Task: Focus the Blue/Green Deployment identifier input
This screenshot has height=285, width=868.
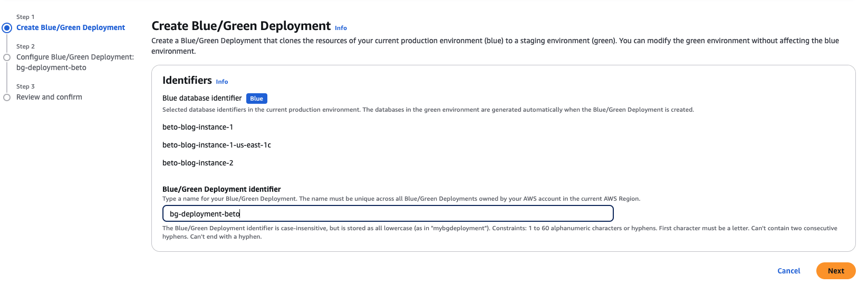Action: point(388,213)
